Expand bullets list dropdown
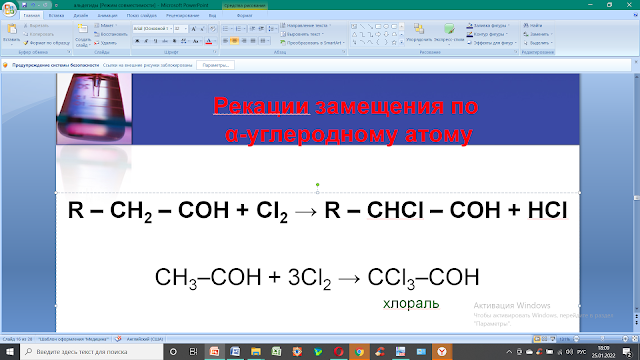Image resolution: width=640 pixels, height=360 pixels. click(x=231, y=29)
